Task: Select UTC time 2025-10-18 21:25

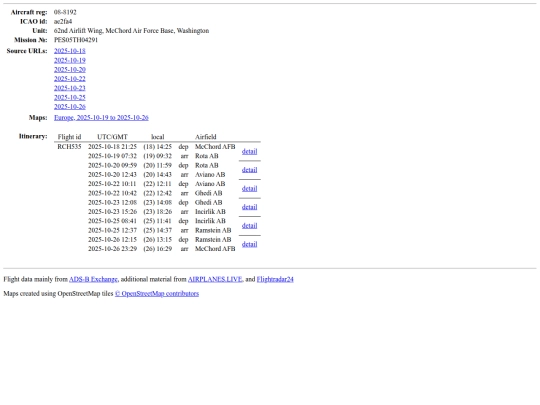Action: (112, 147)
